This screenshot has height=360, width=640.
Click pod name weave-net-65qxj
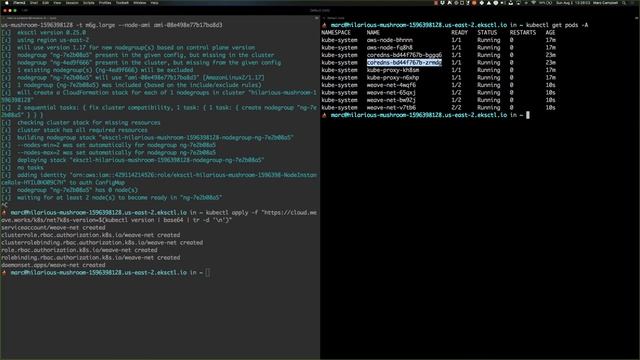point(391,93)
